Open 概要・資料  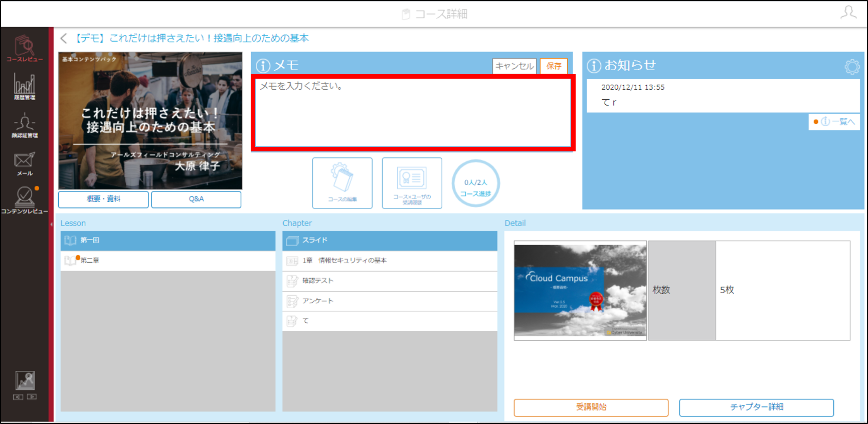(x=103, y=199)
